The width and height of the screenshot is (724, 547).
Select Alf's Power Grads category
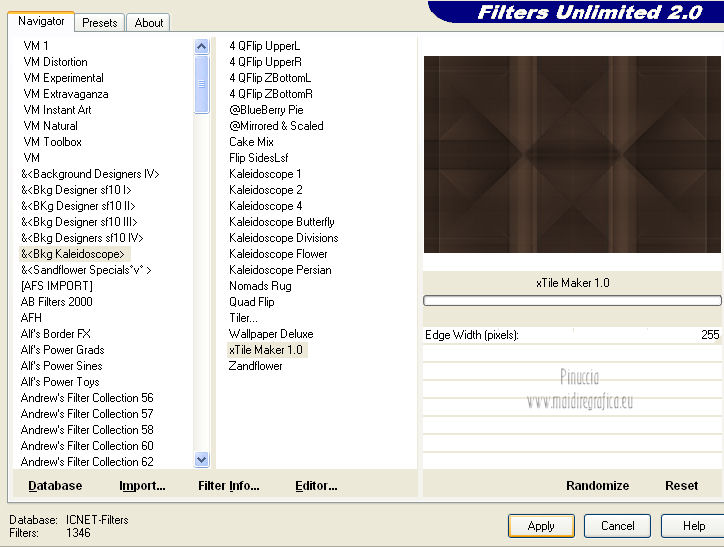point(63,350)
